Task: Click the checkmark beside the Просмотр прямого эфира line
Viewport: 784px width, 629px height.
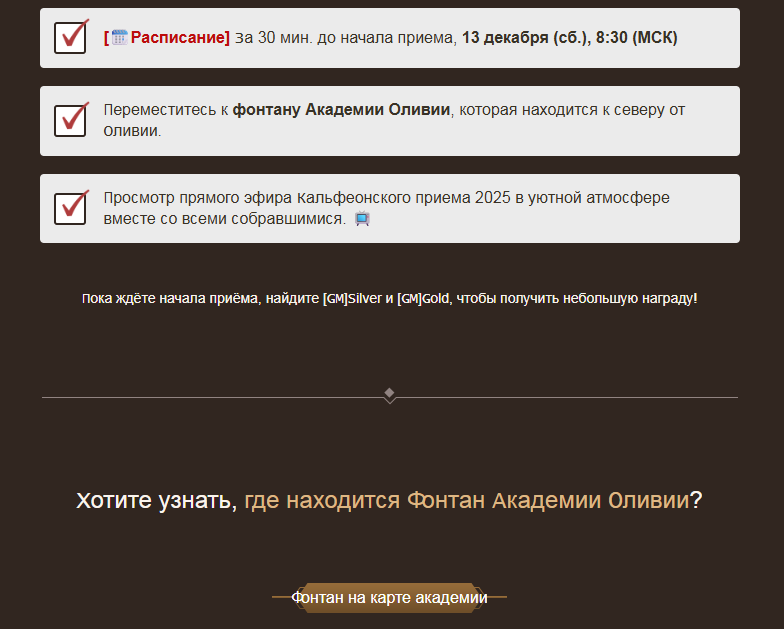Action: pos(72,208)
